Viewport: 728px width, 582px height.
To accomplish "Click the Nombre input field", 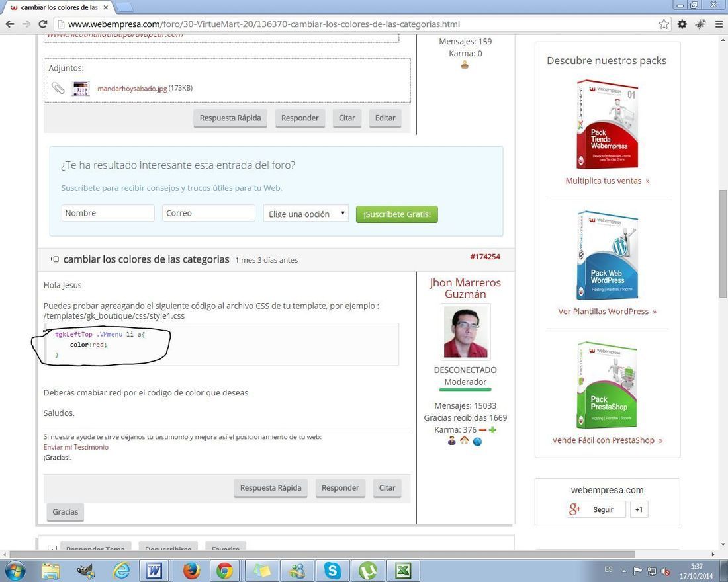I will [x=108, y=213].
